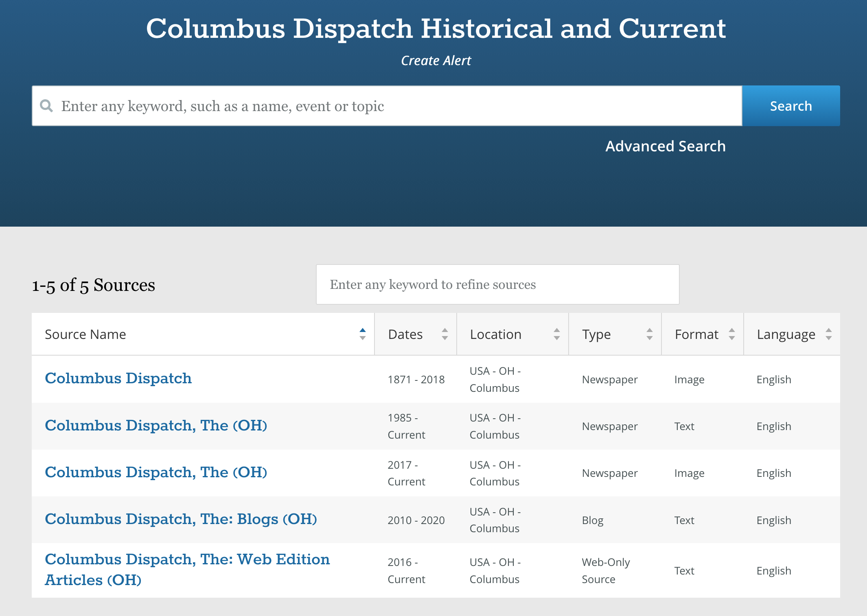Click the Source Name column header
Image resolution: width=867 pixels, height=616 pixels.
(x=85, y=334)
